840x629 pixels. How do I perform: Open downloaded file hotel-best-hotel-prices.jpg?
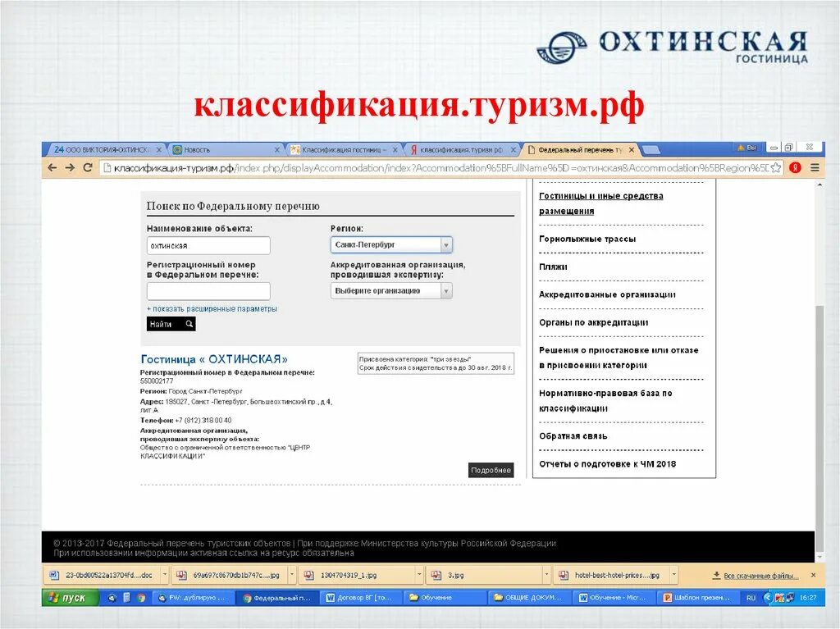coord(611,575)
